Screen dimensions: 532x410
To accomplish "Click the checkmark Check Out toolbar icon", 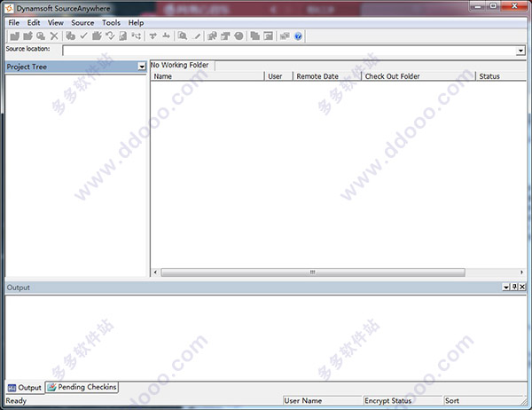I will 84,36.
